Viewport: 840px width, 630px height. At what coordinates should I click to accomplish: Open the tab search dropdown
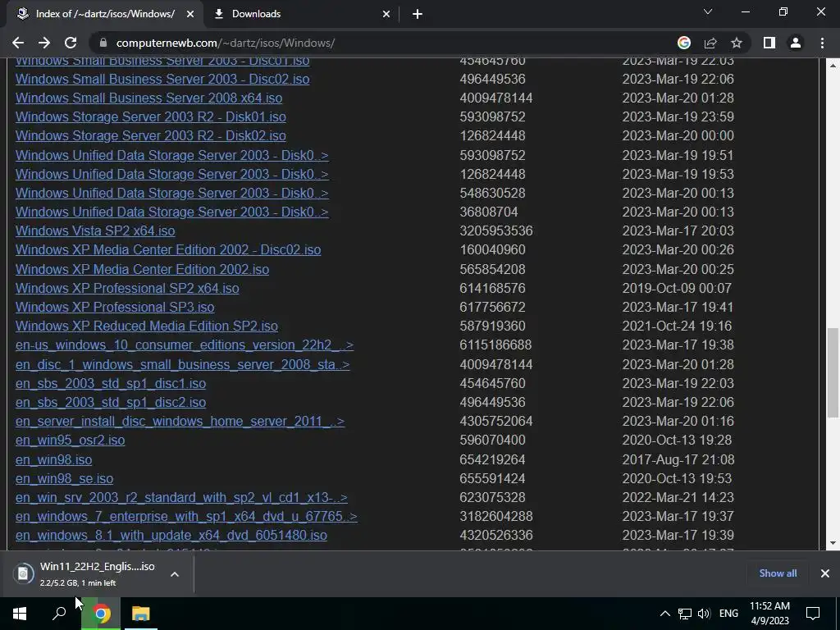(708, 11)
